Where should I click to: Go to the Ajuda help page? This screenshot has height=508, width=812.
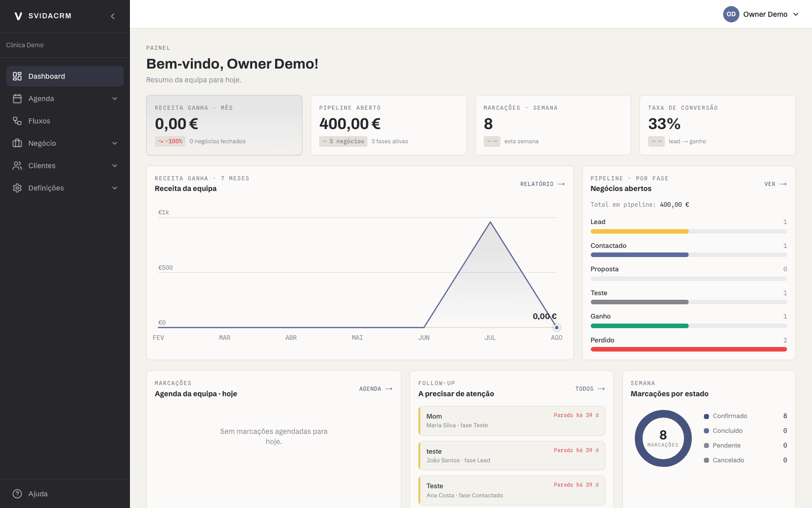(x=65, y=494)
